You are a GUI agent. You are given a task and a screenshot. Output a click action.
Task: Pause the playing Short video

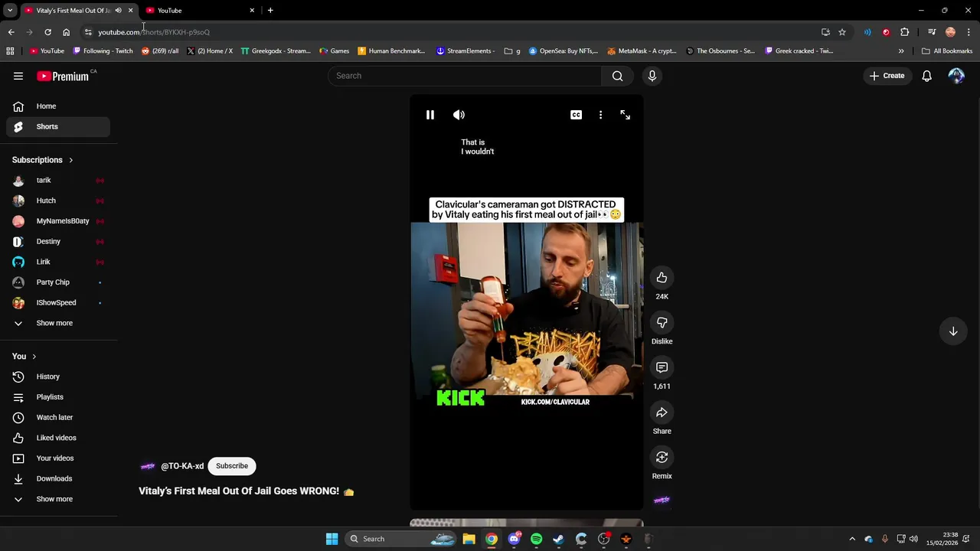[430, 115]
